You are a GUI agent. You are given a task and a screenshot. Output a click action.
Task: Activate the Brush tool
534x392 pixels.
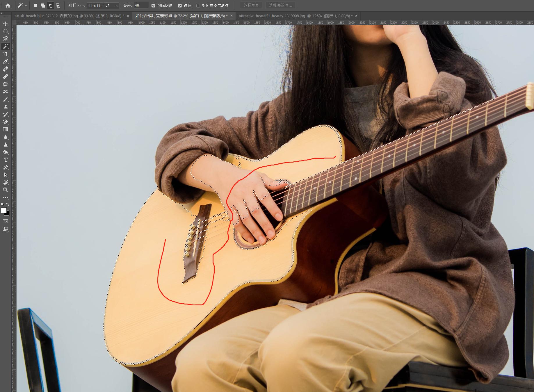pyautogui.click(x=5, y=99)
